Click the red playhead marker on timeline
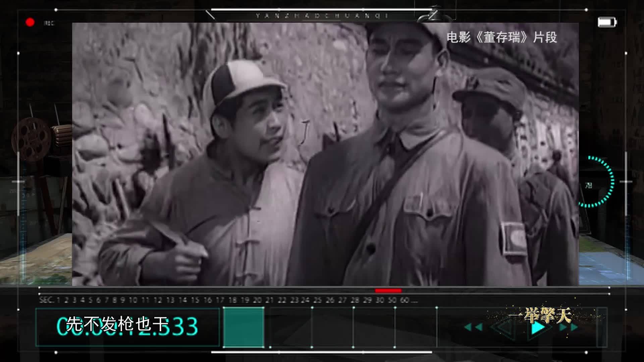Screen dimensions: 644x362 388,291
